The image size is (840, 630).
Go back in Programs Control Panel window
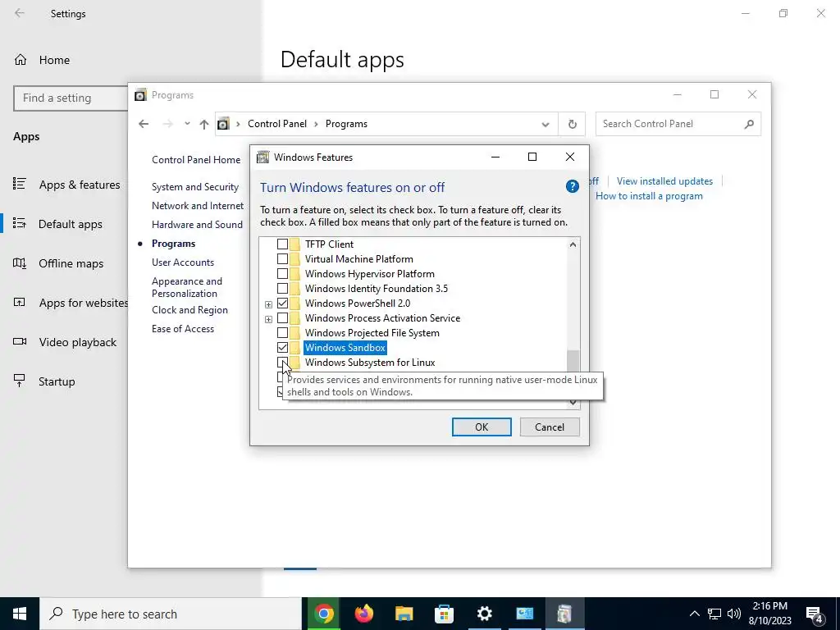[144, 124]
